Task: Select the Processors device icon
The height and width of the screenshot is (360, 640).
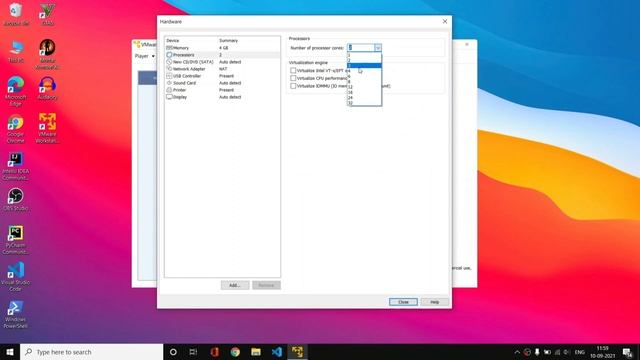Action: pyautogui.click(x=169, y=55)
